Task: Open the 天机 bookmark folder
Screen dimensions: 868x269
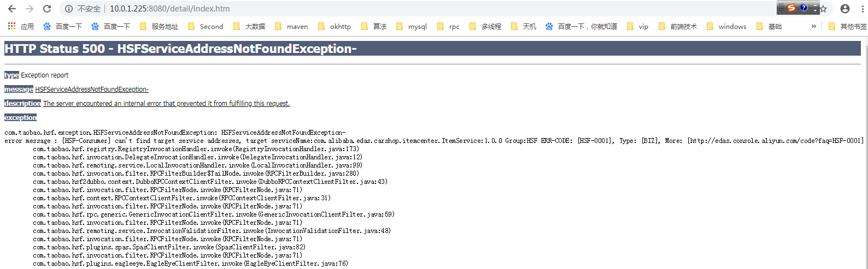Action: tap(524, 26)
